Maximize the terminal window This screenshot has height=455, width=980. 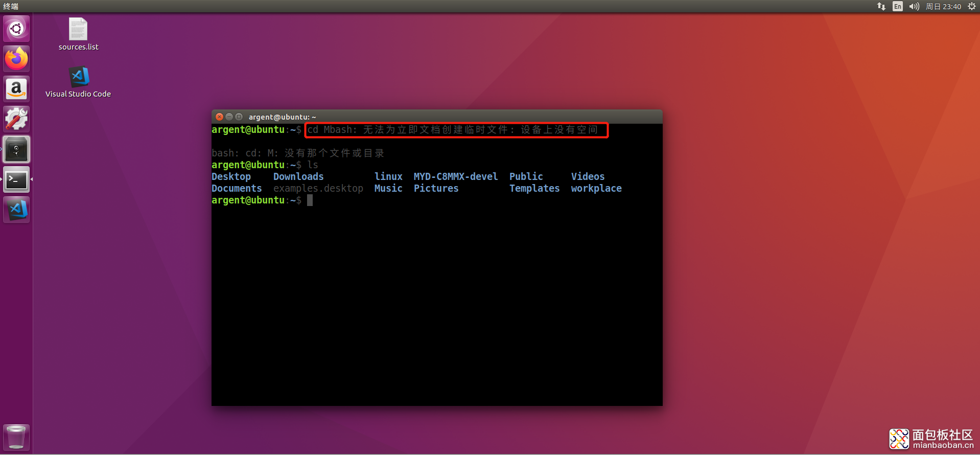(x=239, y=117)
